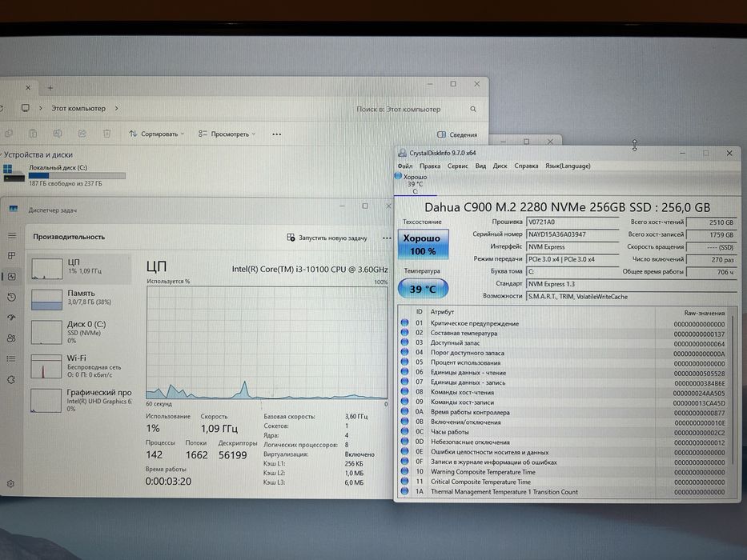Click the rename icon in Explorer toolbar
The image size is (747, 560).
point(58,134)
